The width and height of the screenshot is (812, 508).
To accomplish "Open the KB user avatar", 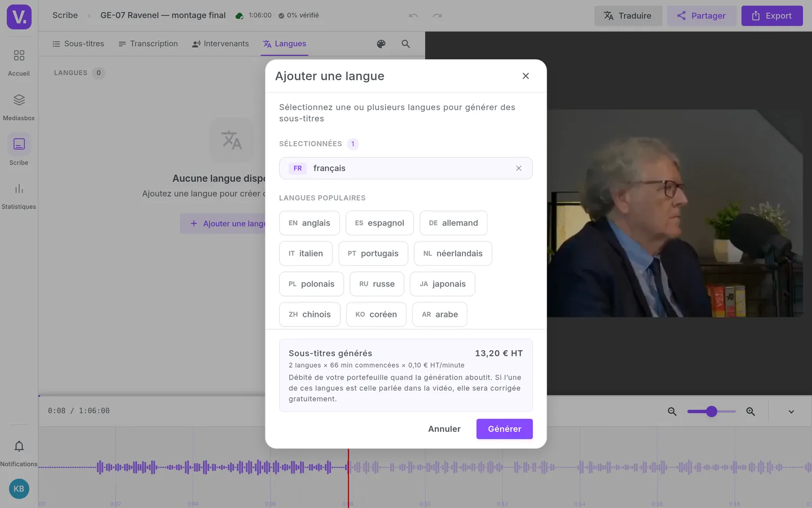I will point(19,489).
